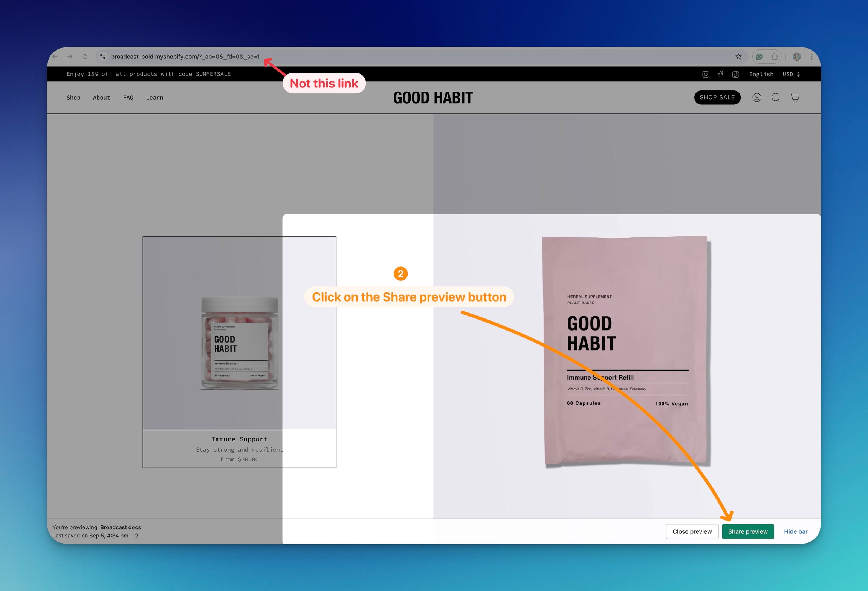Open the FAQ navigation item
Image resolution: width=868 pixels, height=591 pixels.
128,98
